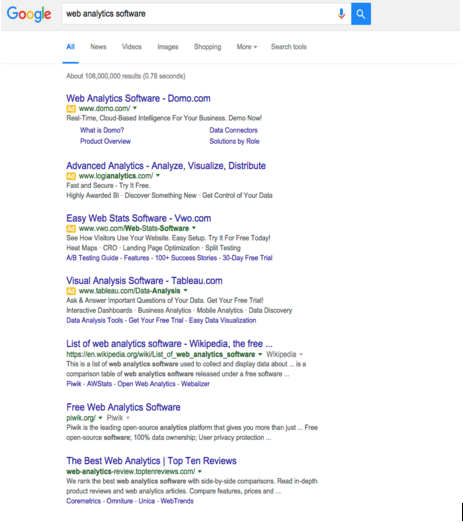
Task: Open the Free Web Analytics Software result
Action: click(123, 407)
